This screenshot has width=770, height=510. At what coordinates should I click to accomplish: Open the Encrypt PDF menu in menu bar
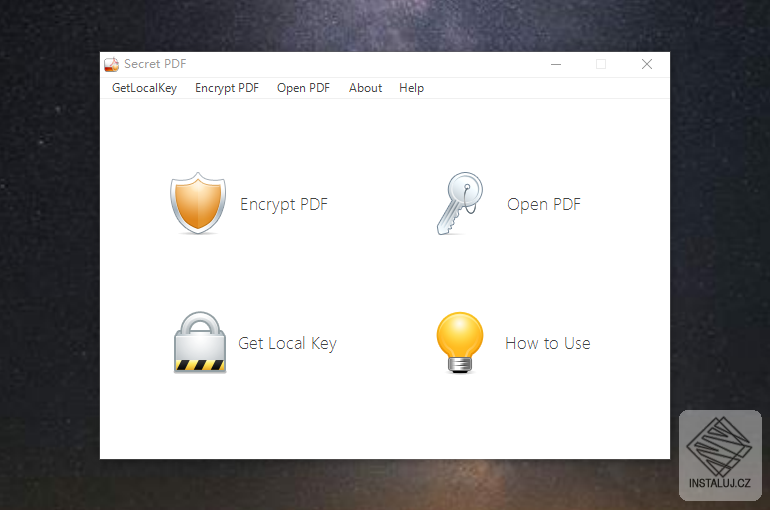227,88
